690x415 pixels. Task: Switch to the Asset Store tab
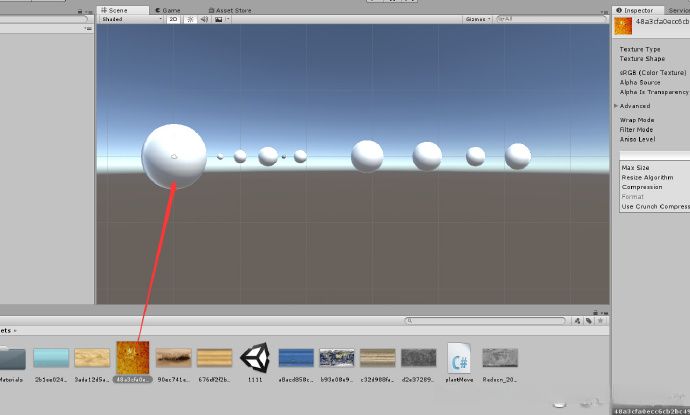229,10
